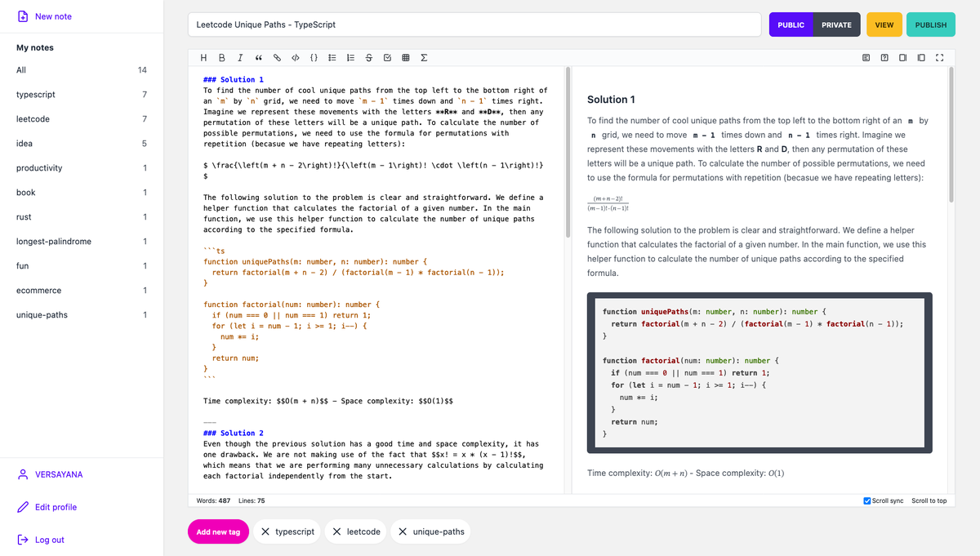Image resolution: width=980 pixels, height=556 pixels.
Task: Click the pencil icon for Edit profile
Action: 23,507
